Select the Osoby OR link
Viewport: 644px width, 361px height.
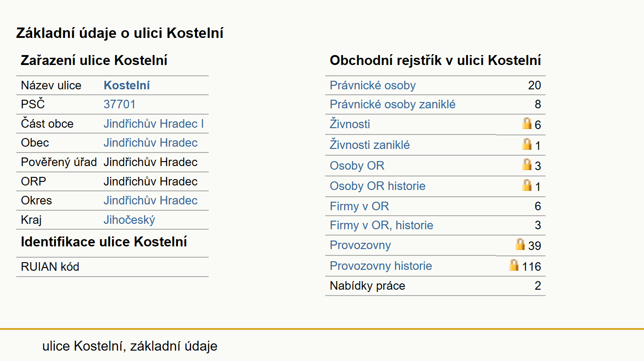point(357,166)
